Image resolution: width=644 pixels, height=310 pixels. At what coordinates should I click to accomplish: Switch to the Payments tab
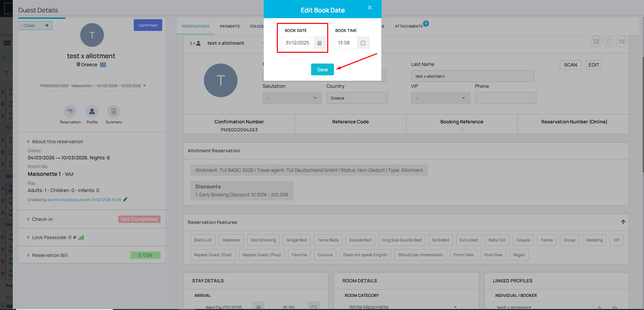pyautogui.click(x=230, y=26)
